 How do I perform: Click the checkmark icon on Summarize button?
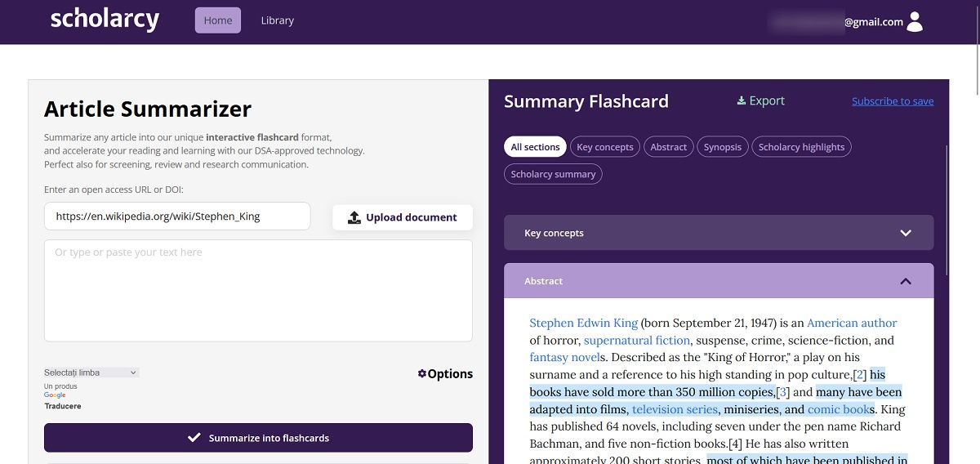tap(194, 438)
